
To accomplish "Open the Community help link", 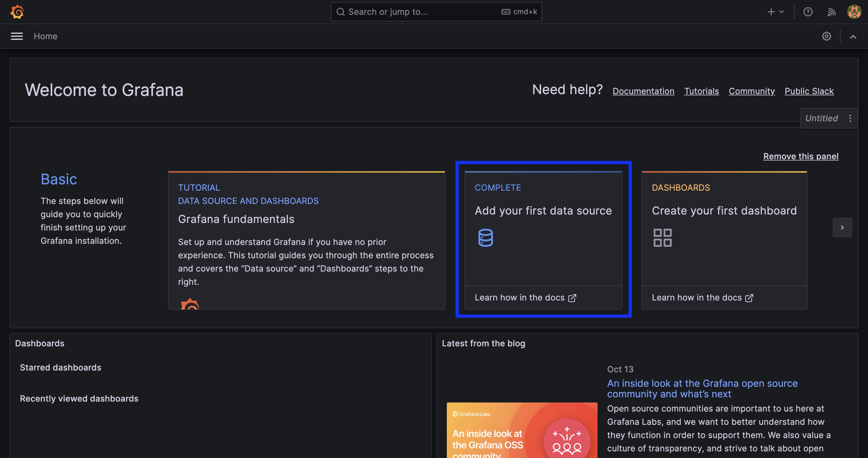I will (x=752, y=91).
